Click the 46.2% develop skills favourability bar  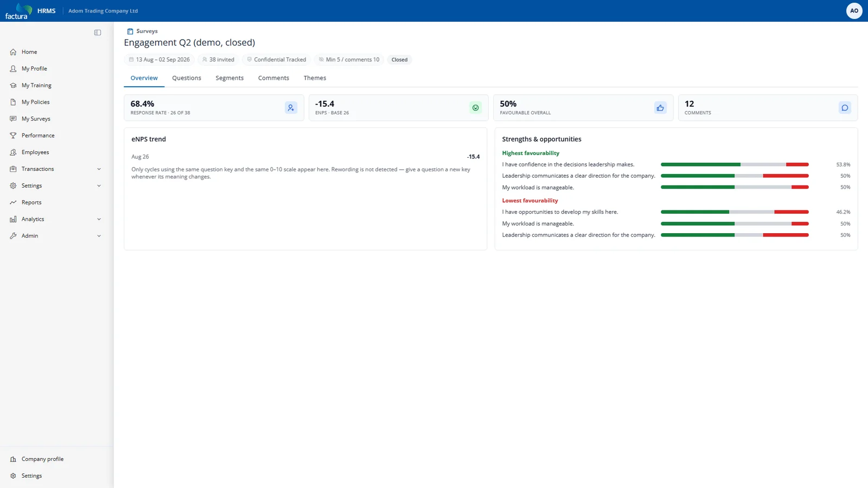(735, 212)
